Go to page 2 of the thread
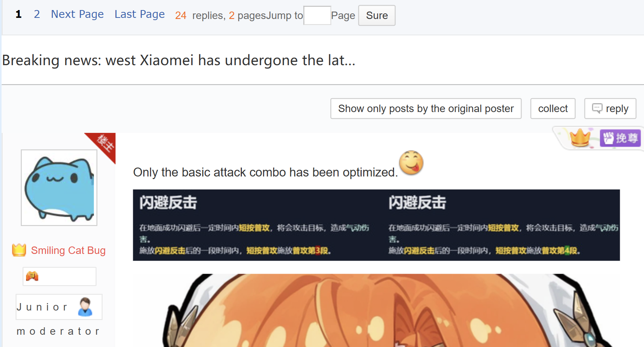 coord(37,14)
